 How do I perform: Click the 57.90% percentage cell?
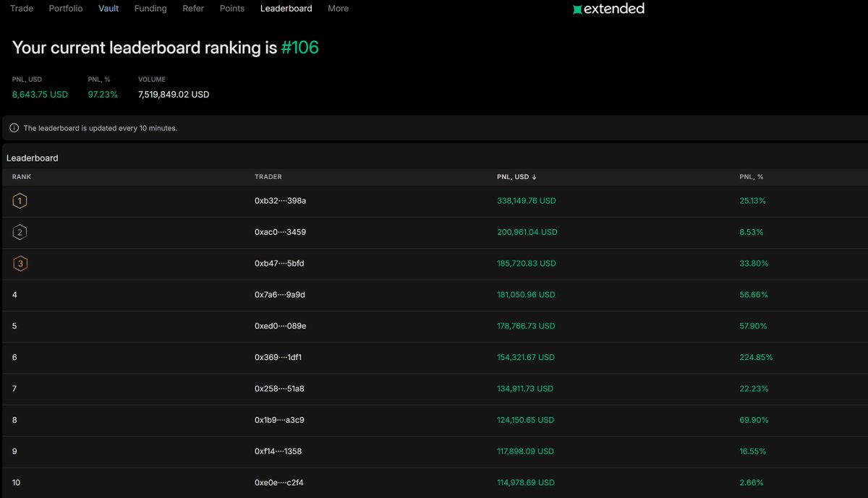point(754,326)
